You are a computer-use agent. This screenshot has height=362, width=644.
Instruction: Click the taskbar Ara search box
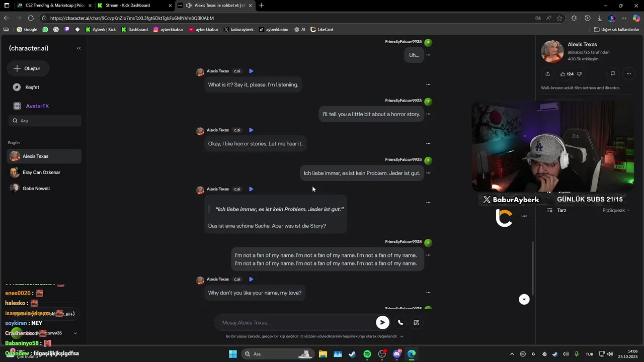point(278,354)
